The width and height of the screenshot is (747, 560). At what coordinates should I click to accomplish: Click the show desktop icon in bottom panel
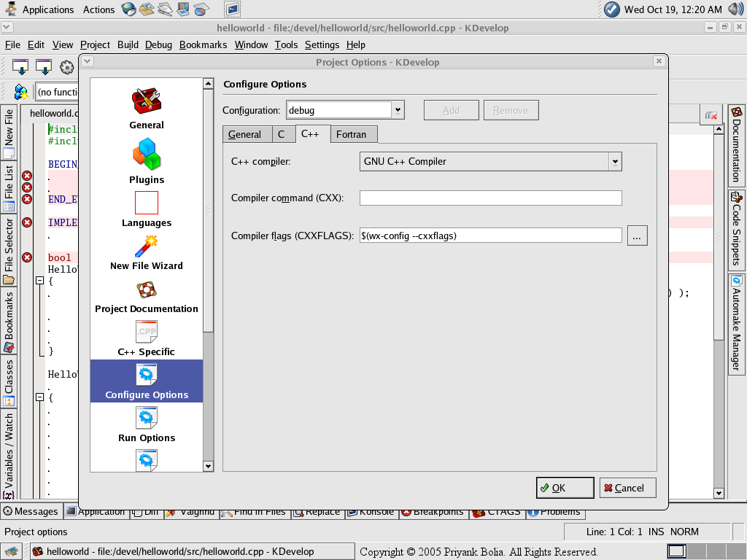click(x=10, y=551)
